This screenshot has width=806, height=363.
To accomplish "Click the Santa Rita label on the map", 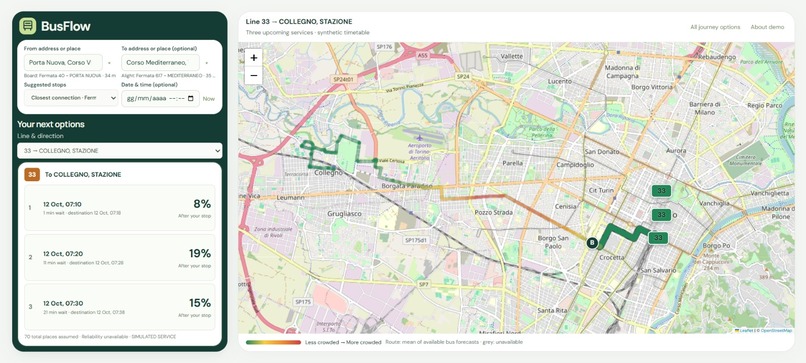I will coord(552,311).
